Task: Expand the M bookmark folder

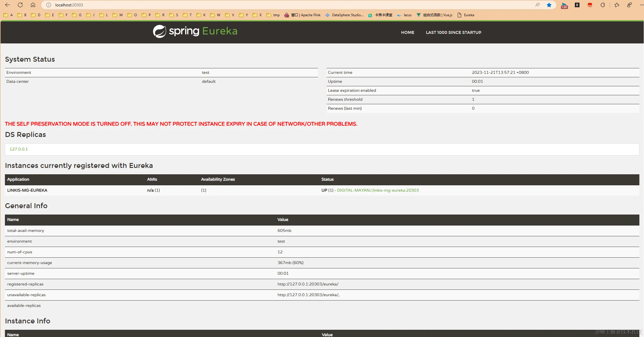Action: pyautogui.click(x=118, y=15)
